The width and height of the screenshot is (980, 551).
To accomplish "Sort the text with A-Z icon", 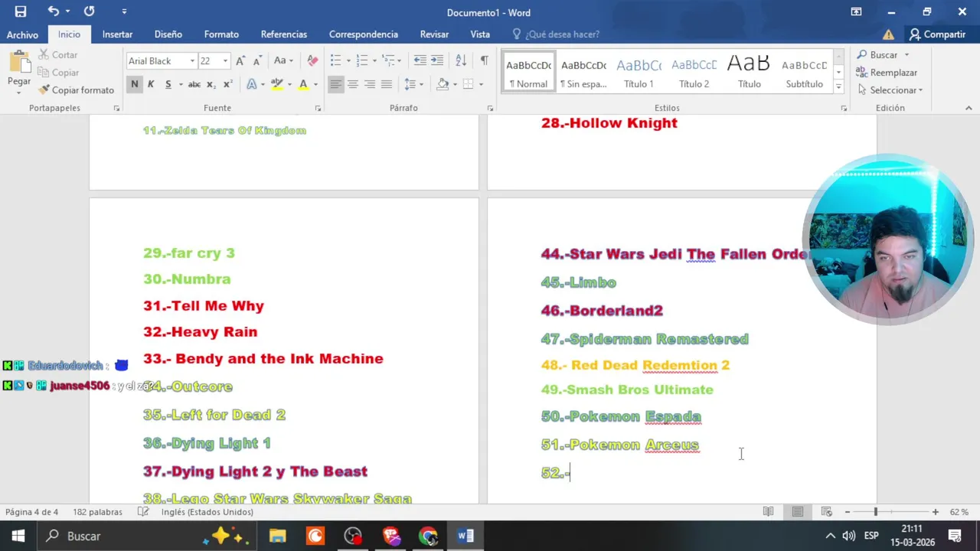I will (461, 60).
